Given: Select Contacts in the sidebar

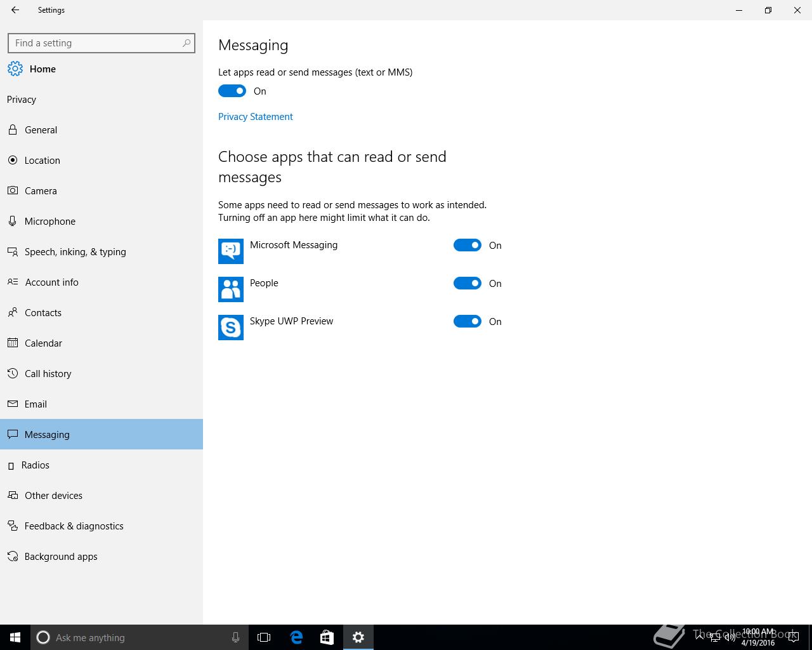Looking at the screenshot, I should (101, 312).
